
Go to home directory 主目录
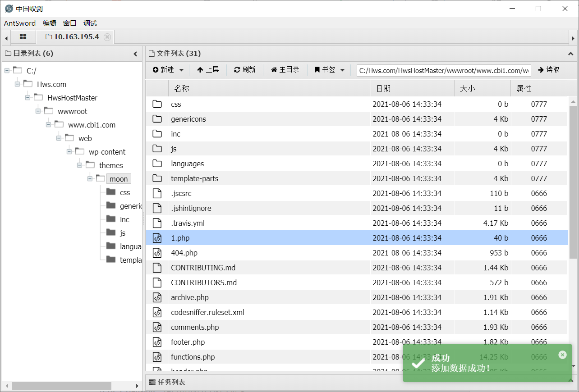point(285,70)
